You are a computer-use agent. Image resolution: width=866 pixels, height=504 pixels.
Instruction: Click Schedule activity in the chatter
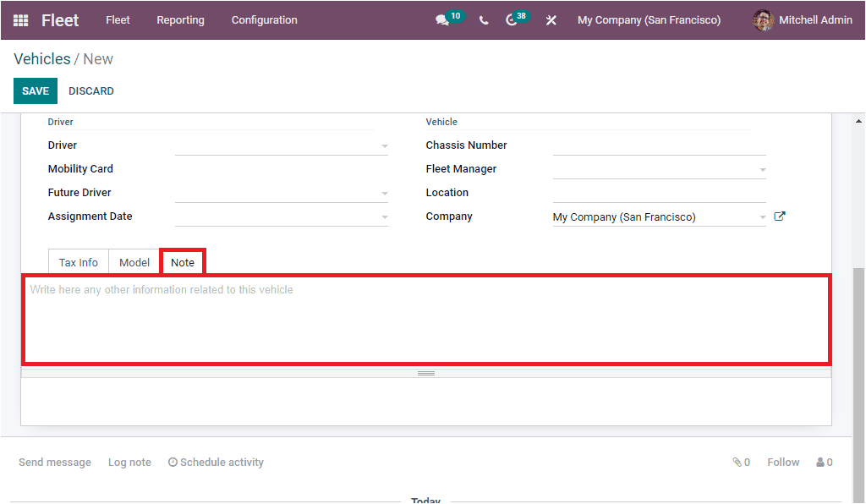tap(216, 462)
